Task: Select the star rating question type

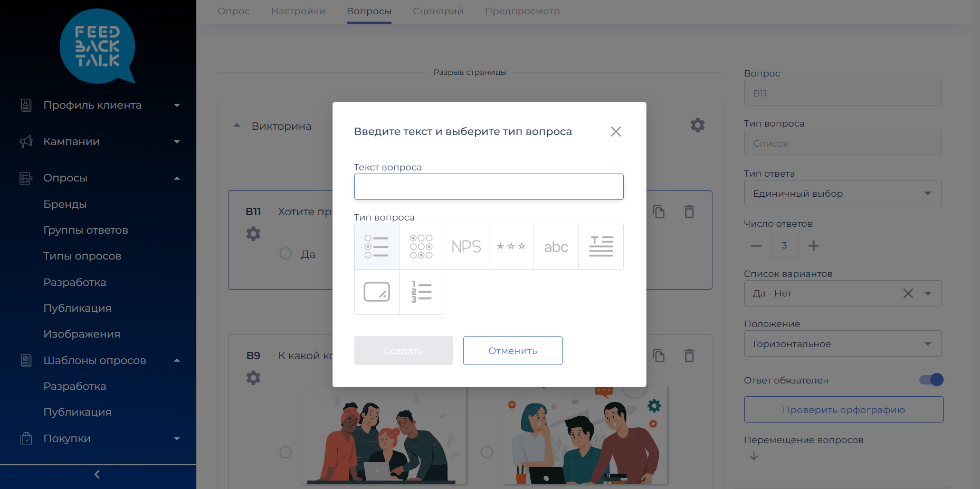Action: (x=511, y=246)
